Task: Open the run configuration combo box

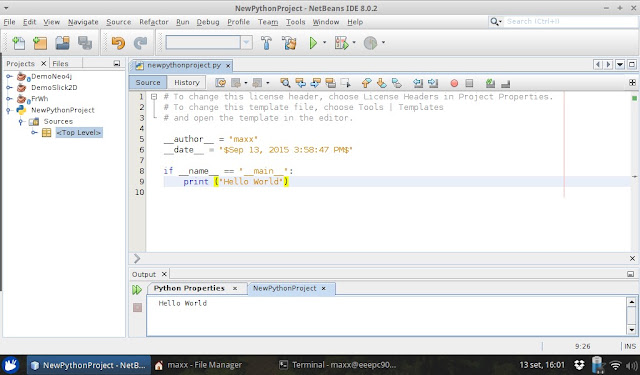Action: [x=209, y=42]
